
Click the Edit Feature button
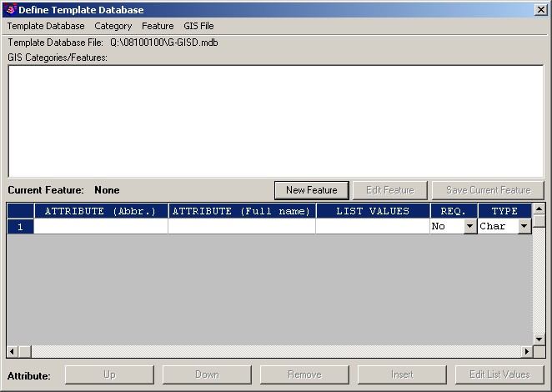pyautogui.click(x=390, y=190)
